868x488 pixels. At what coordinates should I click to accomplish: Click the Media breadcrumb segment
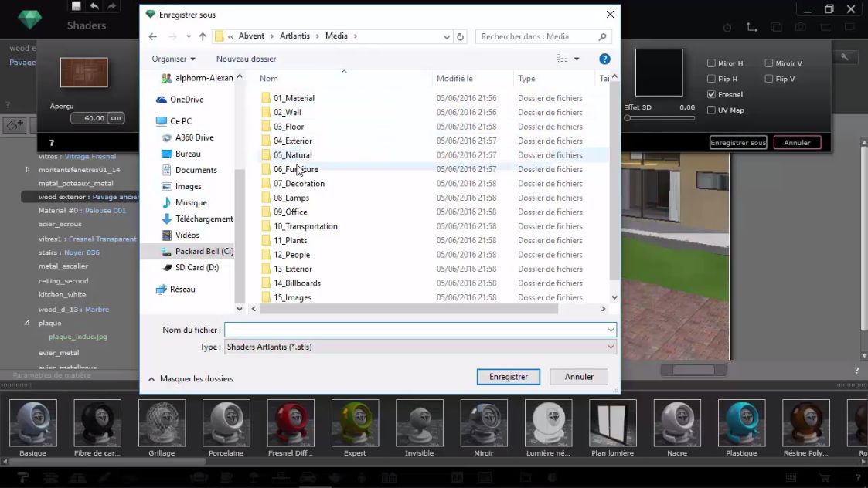click(336, 36)
